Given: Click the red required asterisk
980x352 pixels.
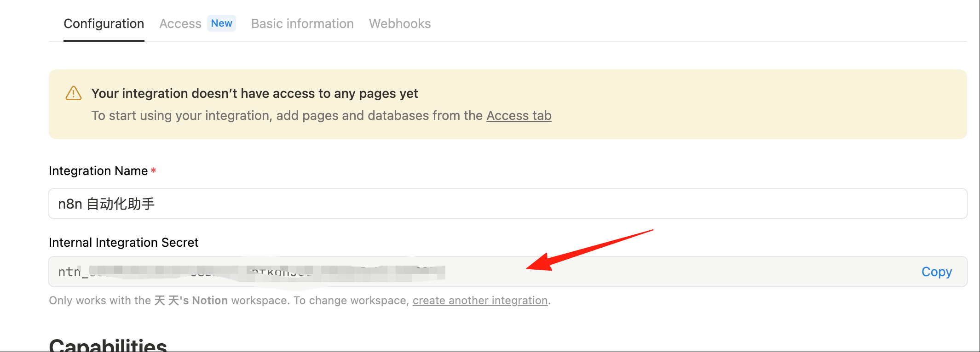Looking at the screenshot, I should (153, 170).
